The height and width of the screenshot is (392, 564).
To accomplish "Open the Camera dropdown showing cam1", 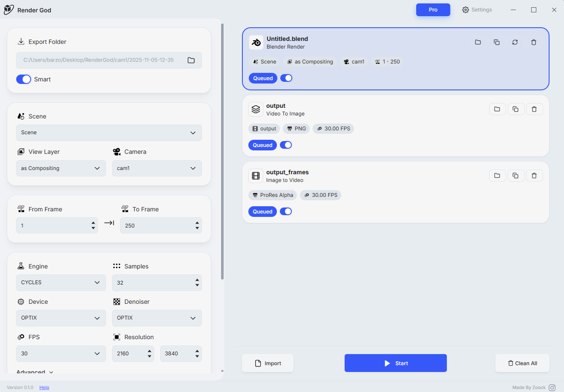I will coord(157,168).
